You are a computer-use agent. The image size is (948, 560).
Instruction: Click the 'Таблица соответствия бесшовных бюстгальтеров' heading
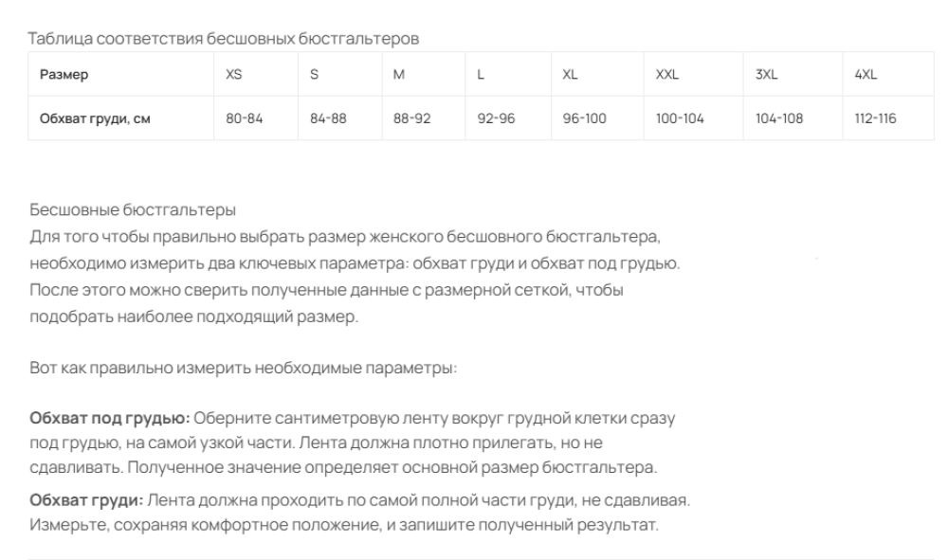pyautogui.click(x=223, y=39)
